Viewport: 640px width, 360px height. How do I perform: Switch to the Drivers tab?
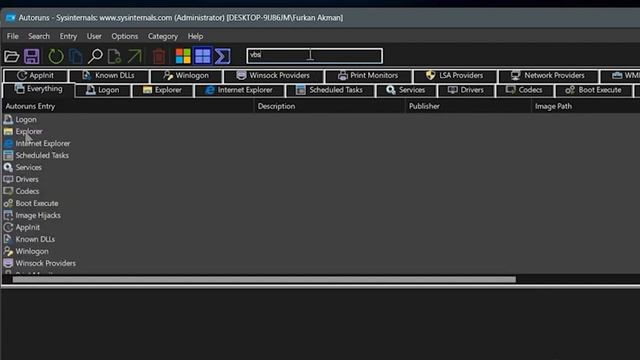(x=466, y=90)
